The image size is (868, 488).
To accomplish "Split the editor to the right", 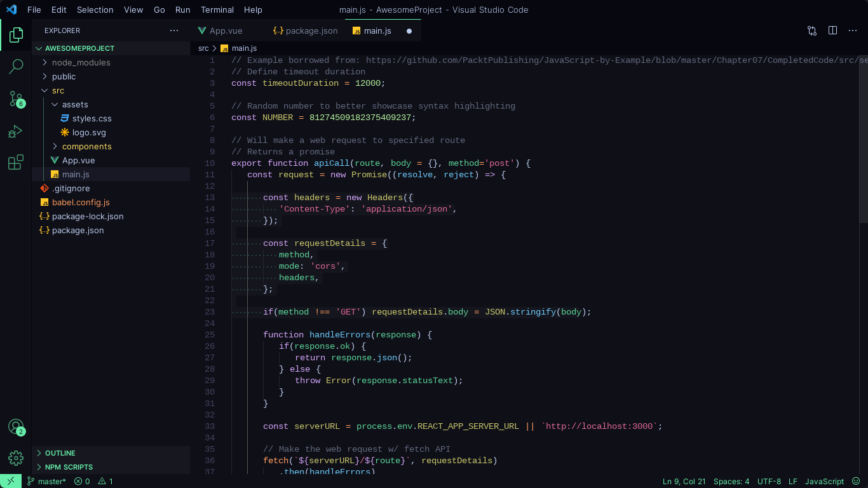I will tap(833, 30).
